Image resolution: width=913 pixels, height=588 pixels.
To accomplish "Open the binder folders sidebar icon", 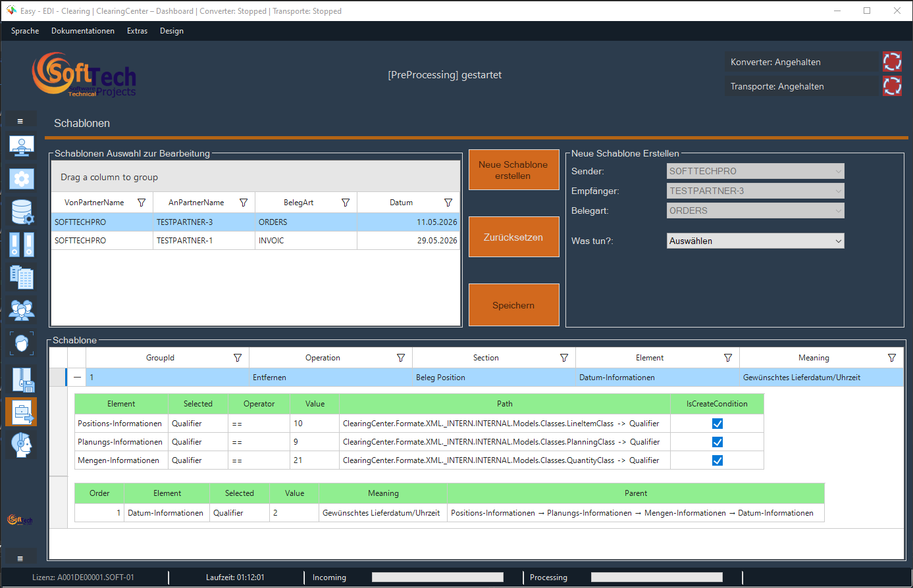I will pos(22,245).
